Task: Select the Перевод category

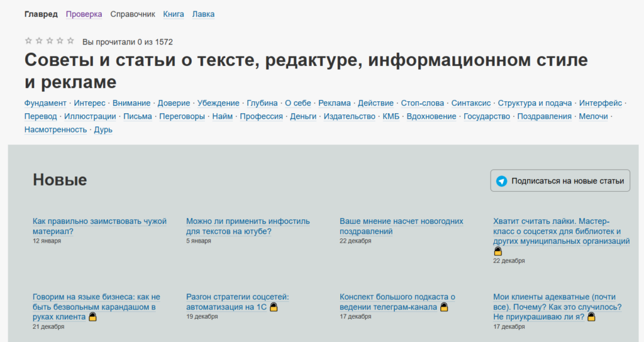Action: point(41,116)
